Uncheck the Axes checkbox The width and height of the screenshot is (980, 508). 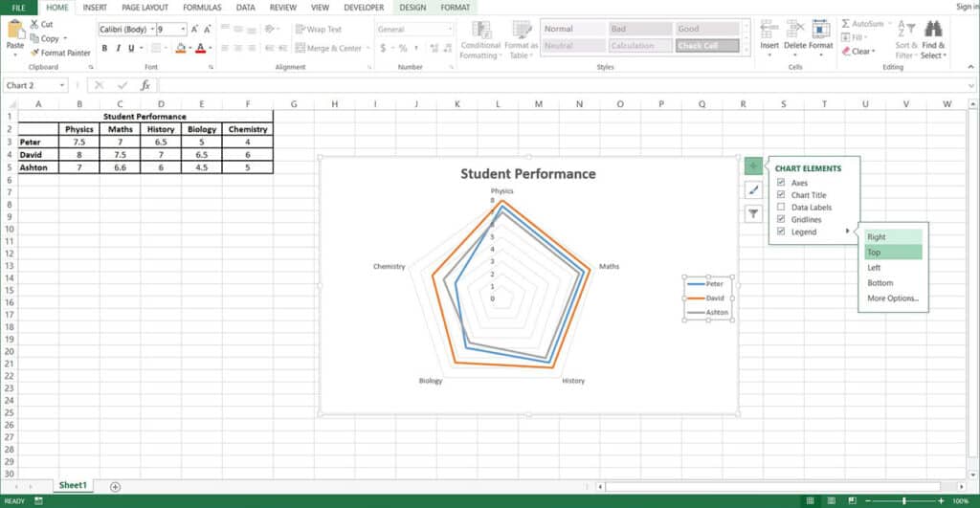point(782,183)
